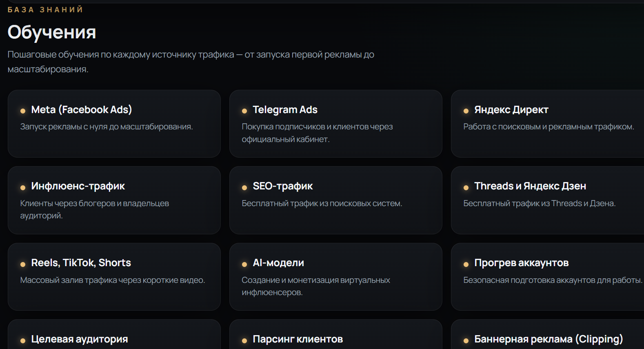
Task: Click the orange dot beside Threads и Яндекс Дзен
Action: (466, 188)
